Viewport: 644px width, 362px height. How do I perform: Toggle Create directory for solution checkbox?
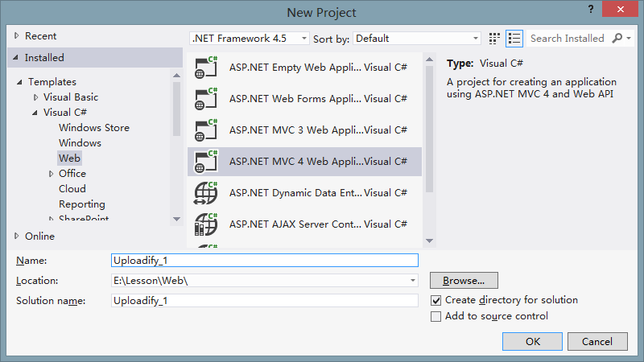click(436, 300)
